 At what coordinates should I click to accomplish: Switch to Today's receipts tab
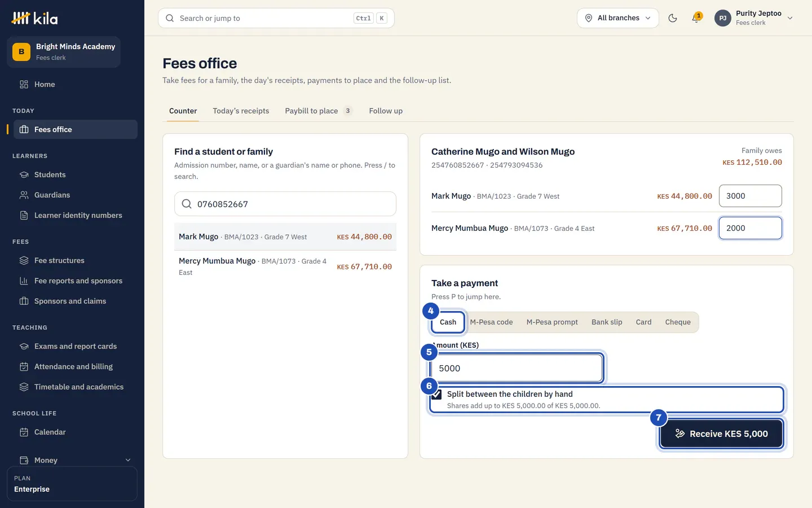(241, 111)
